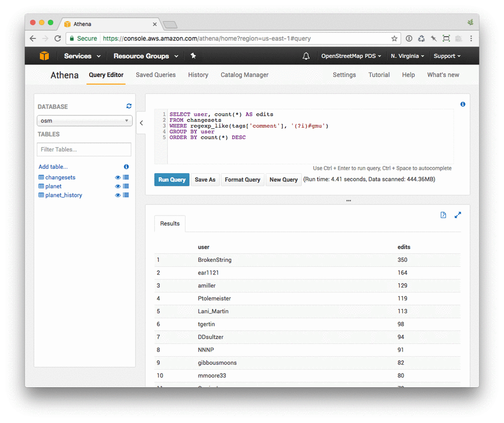Click the secure lock icon in address bar
The image size is (504, 423).
pos(72,39)
